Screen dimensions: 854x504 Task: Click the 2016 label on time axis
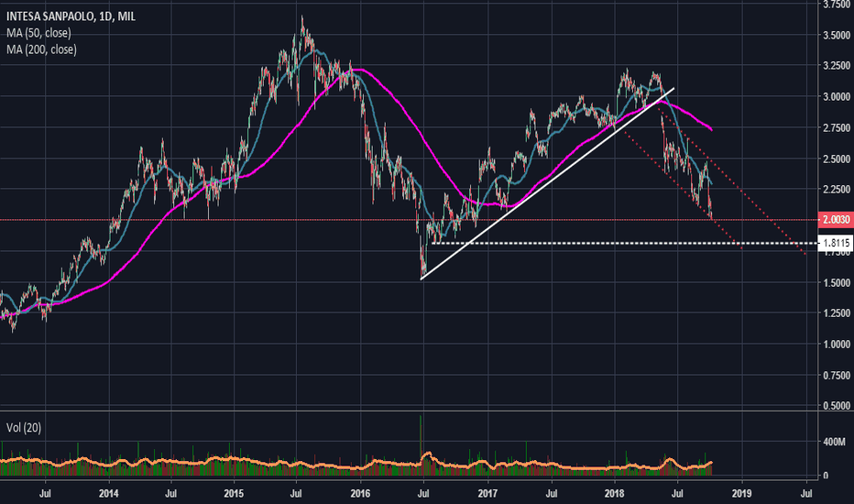click(360, 494)
